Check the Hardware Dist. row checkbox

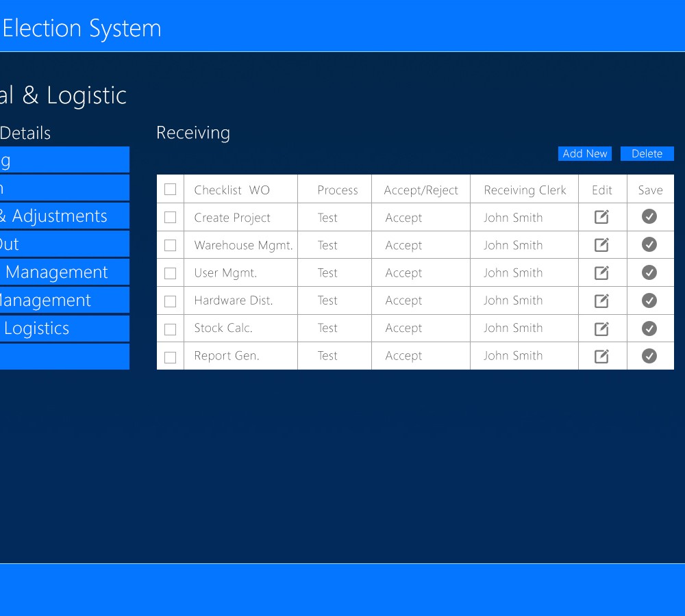[x=171, y=301]
